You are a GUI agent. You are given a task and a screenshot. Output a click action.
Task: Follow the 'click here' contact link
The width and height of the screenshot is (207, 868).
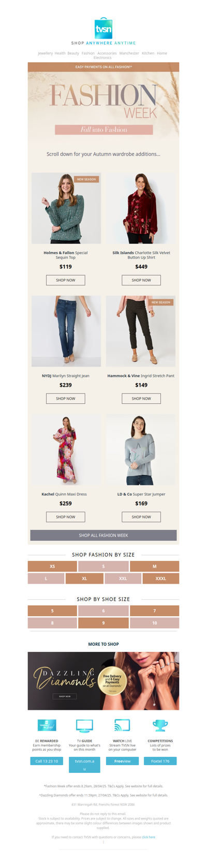click(149, 837)
